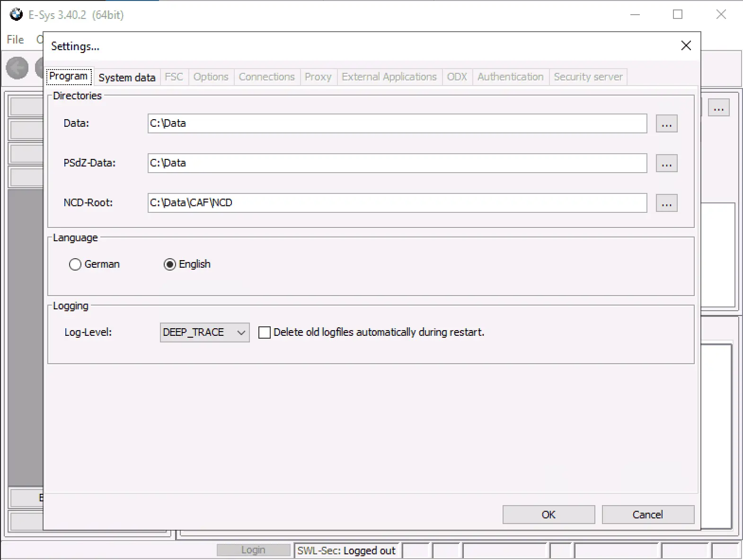This screenshot has height=560, width=743.
Task: Select the Authentication tab
Action: [511, 77]
